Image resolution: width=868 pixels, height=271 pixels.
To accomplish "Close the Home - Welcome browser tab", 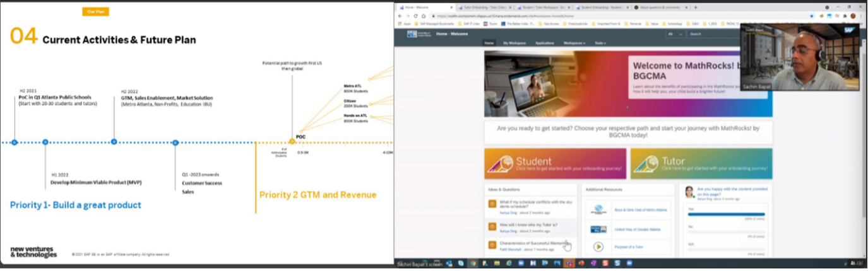I will tap(451, 8).
